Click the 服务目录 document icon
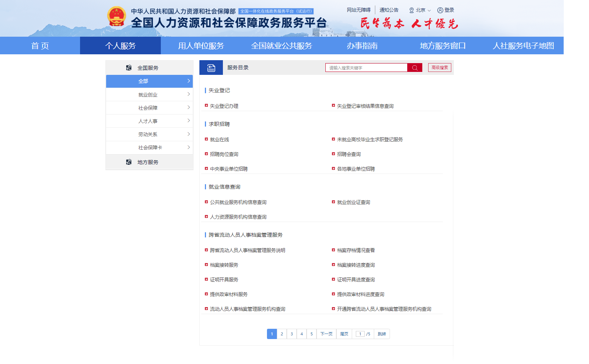Screen dimensions: 589x364 211,68
